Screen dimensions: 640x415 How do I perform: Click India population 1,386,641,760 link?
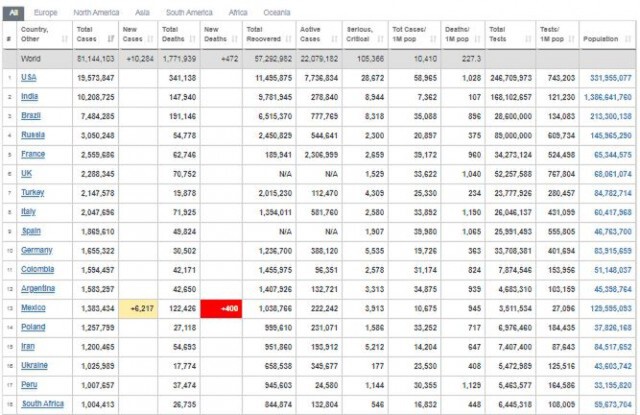pos(608,97)
